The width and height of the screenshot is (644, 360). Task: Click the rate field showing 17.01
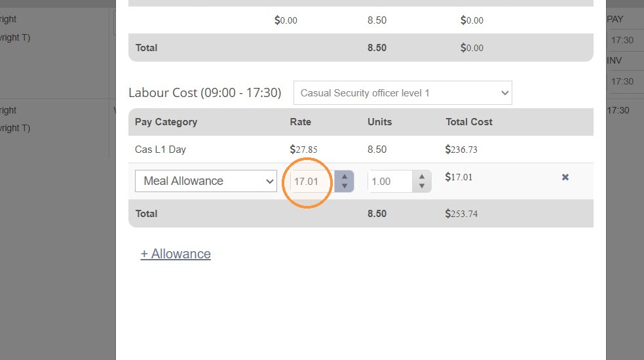(312, 181)
